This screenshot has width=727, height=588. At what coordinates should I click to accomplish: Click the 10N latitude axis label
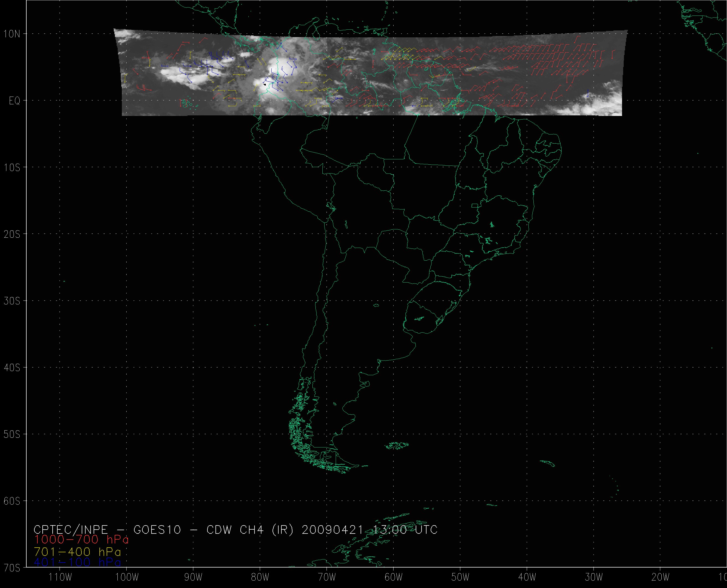point(12,33)
